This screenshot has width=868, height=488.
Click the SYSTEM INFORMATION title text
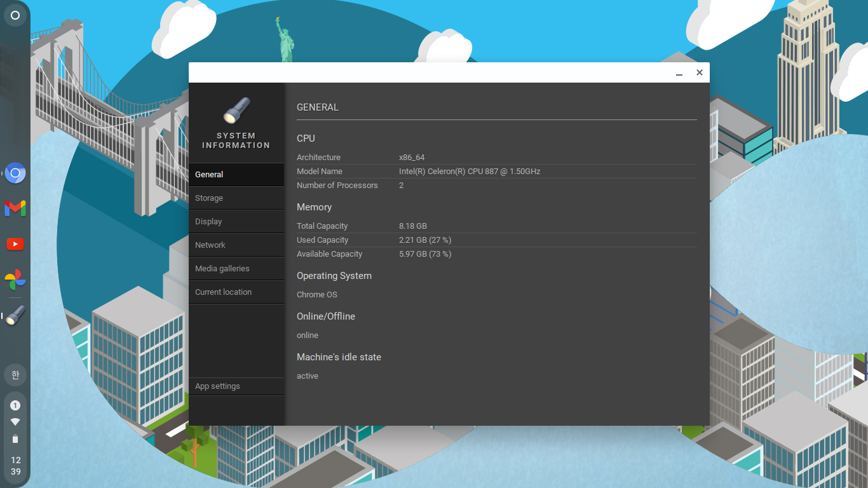tap(236, 140)
